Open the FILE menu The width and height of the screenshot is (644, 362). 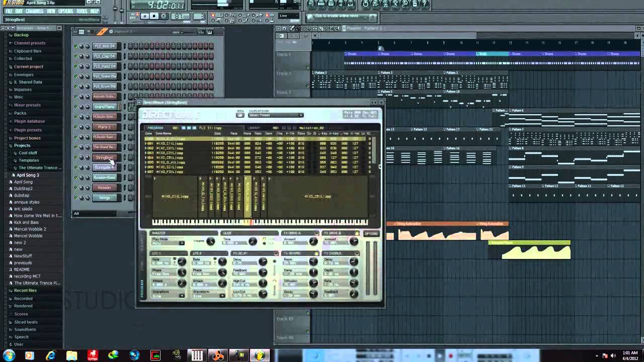click(x=9, y=11)
